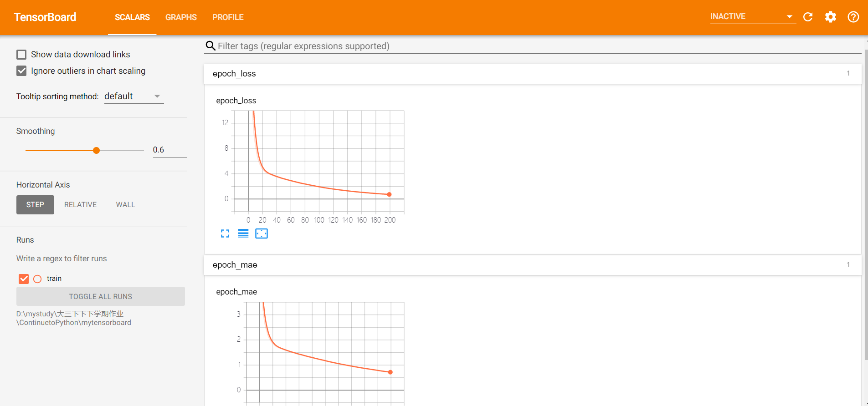The height and width of the screenshot is (406, 868).
Task: Switch to the GRAPHS tab
Action: (x=181, y=17)
